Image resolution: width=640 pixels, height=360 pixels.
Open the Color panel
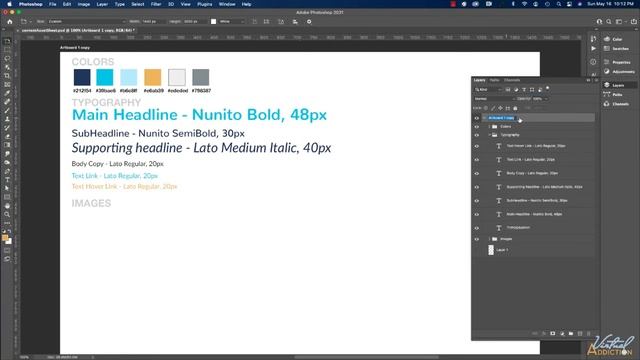click(614, 39)
